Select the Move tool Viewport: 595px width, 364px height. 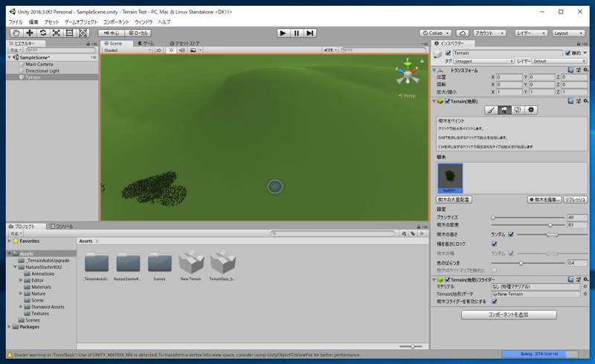tap(29, 33)
